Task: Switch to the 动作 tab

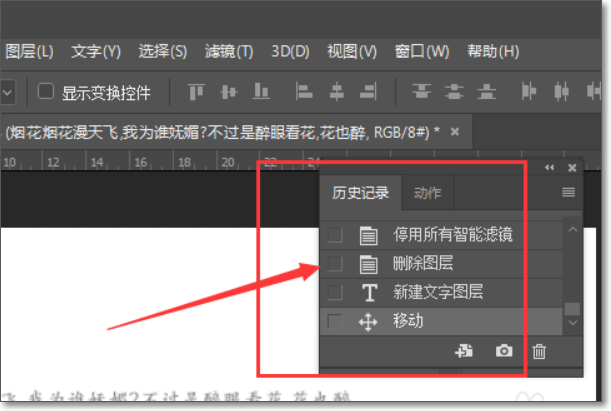Action: [x=427, y=193]
